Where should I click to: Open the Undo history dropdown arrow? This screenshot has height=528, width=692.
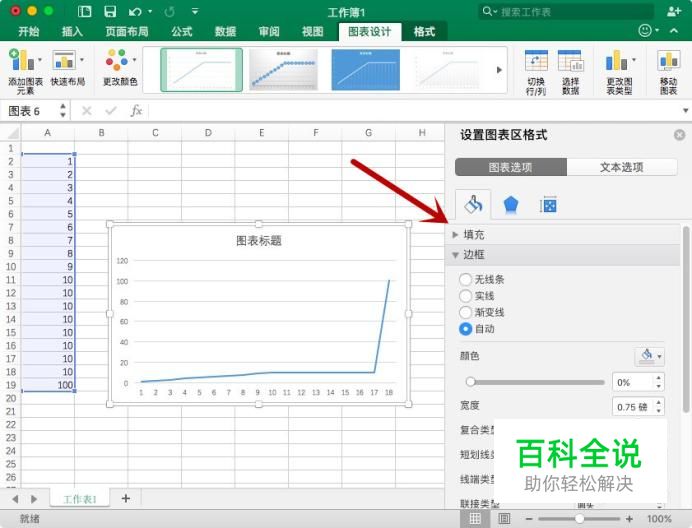click(150, 11)
